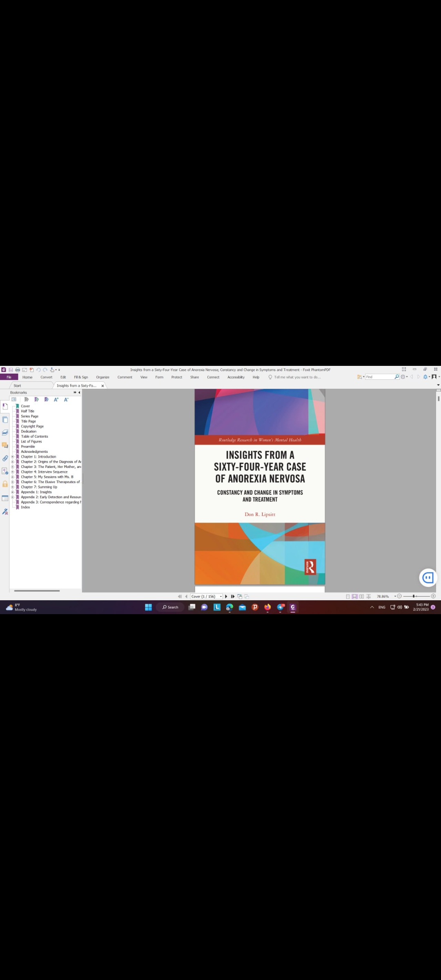This screenshot has width=441, height=980.
Task: Click the Save icon in quick access toolbar
Action: [x=11, y=370]
